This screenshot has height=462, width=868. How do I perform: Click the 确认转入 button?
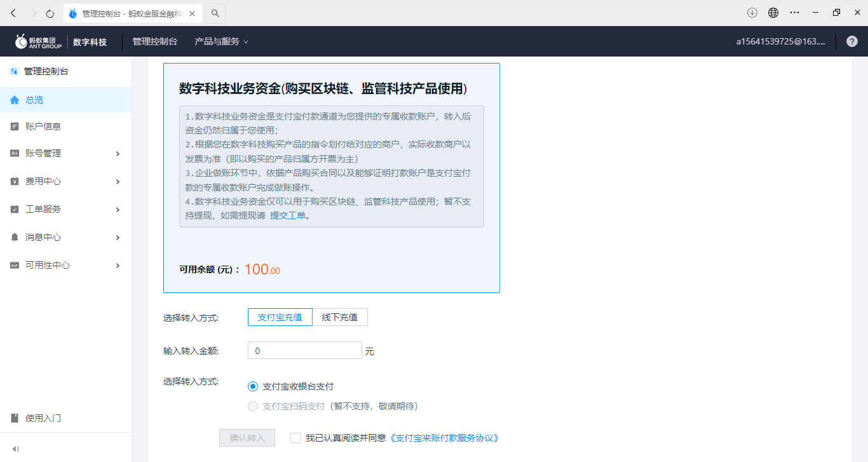click(247, 438)
